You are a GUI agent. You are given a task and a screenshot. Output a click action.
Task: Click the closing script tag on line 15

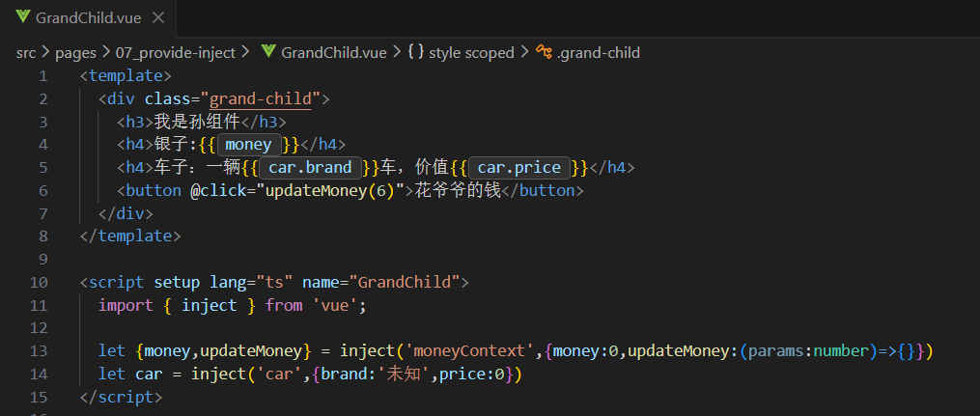coord(122,398)
